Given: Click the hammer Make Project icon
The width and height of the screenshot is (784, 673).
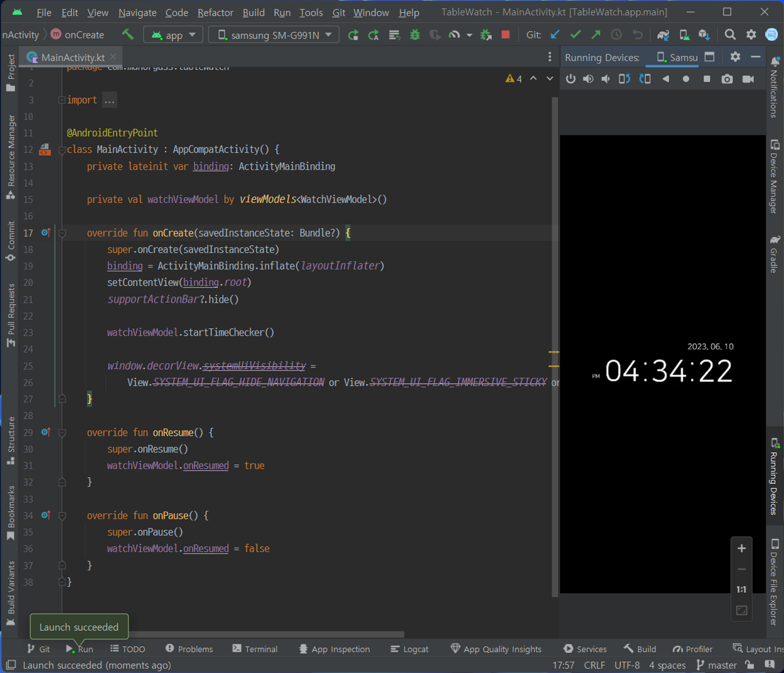Looking at the screenshot, I should click(x=127, y=35).
